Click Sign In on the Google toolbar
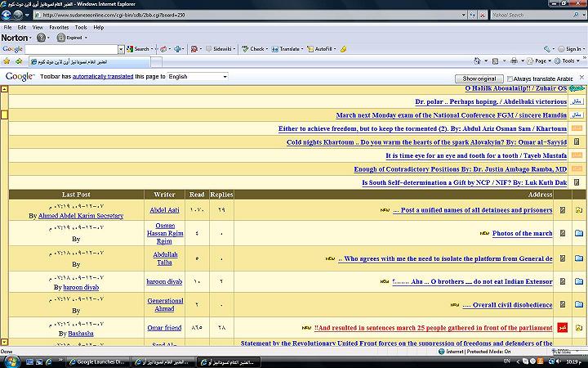This screenshot has height=368, width=588. tap(570, 49)
